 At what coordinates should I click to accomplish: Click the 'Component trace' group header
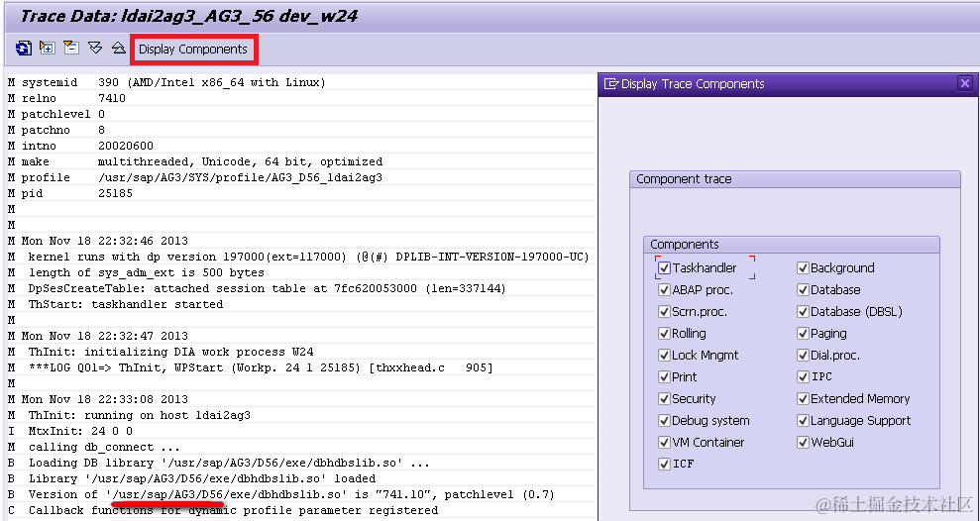coord(795,179)
